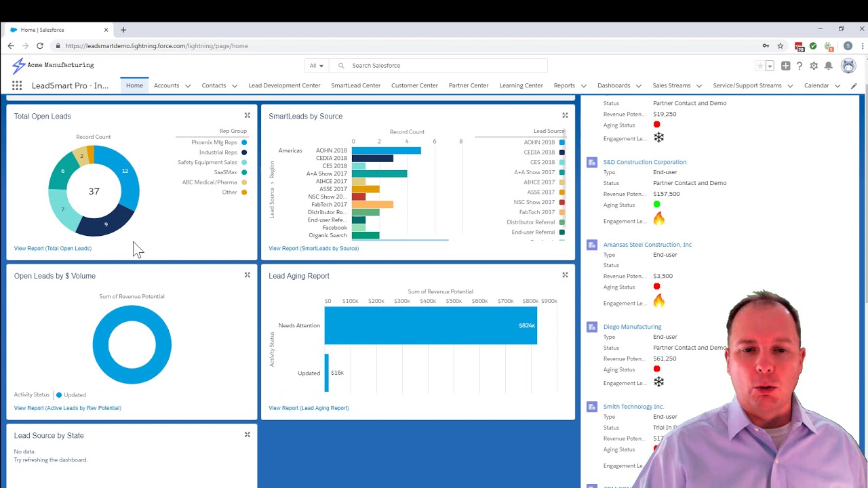This screenshot has width=868, height=488.
Task: Open the Contacts tab dropdown chevron
Action: pyautogui.click(x=235, y=86)
